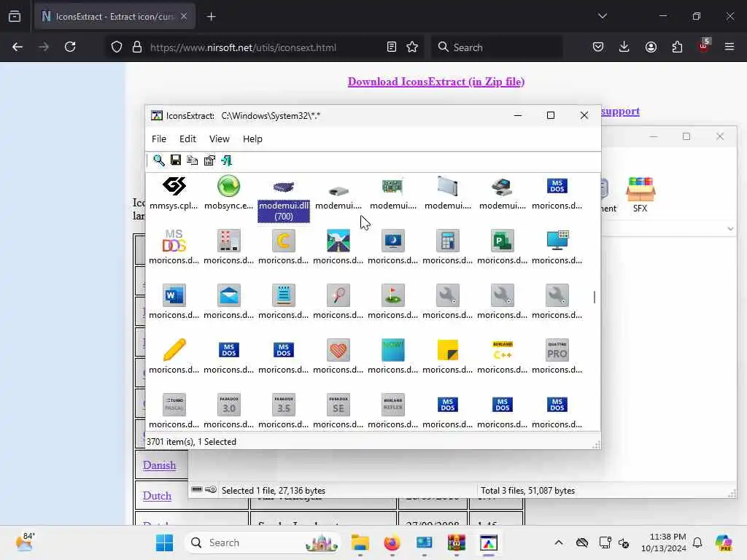Open the Edit menu in IconsExtract
747x560 pixels.
(x=187, y=139)
